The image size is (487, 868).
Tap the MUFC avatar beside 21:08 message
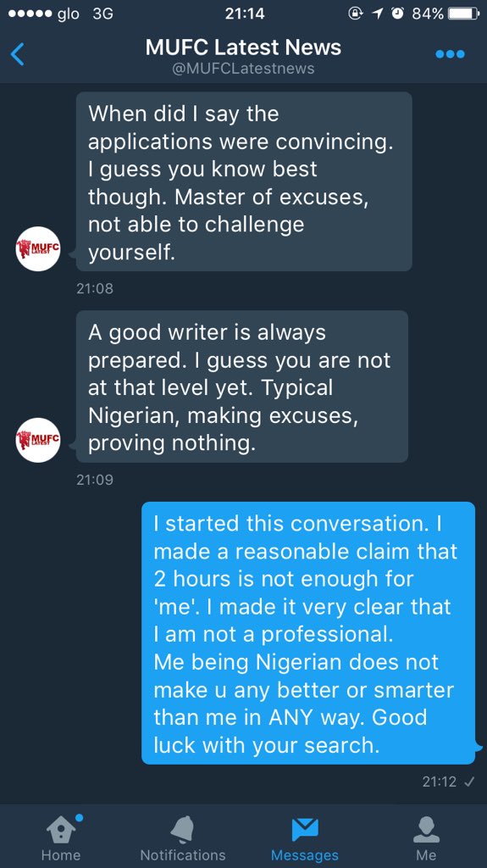click(x=37, y=248)
